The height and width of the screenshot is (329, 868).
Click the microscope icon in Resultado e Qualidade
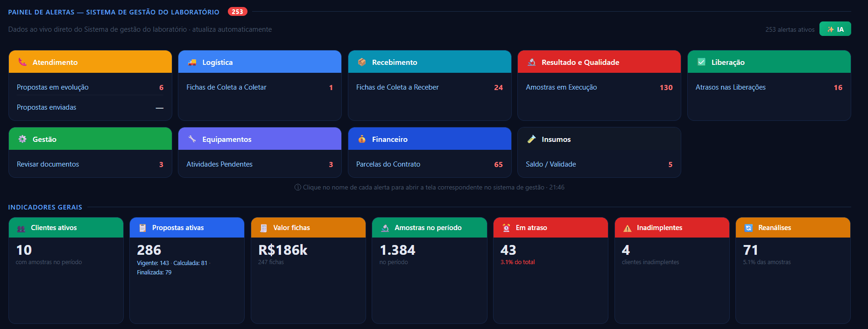[x=531, y=62]
